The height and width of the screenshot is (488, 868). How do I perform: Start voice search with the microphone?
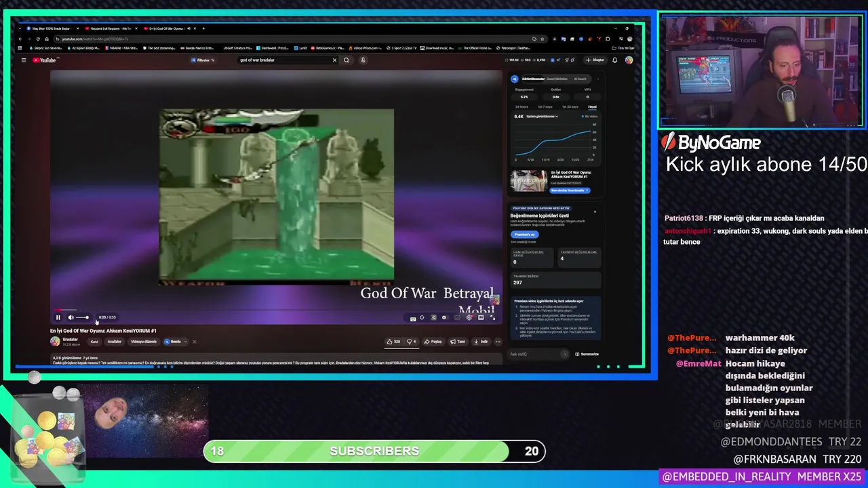[x=363, y=60]
